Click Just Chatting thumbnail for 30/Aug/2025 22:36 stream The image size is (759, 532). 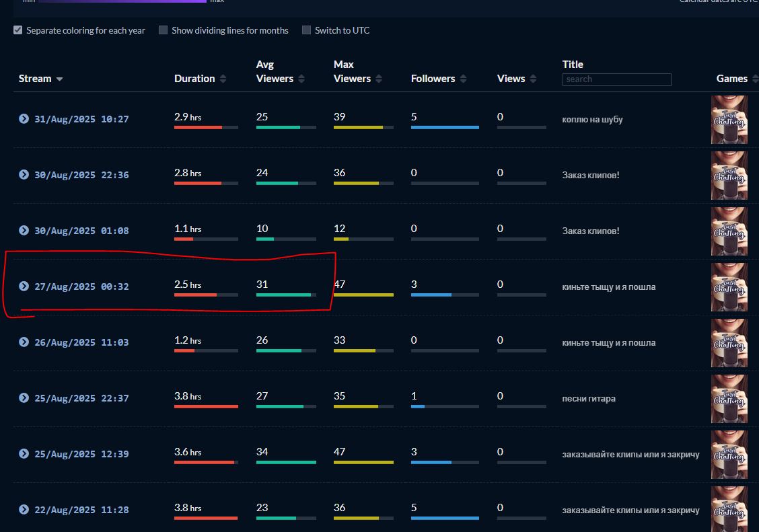click(x=729, y=176)
